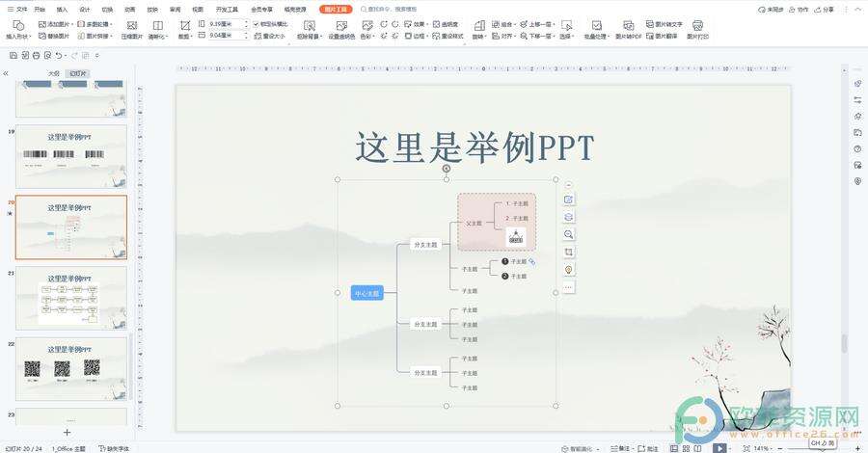Switch to reading view icon

pos(697,448)
